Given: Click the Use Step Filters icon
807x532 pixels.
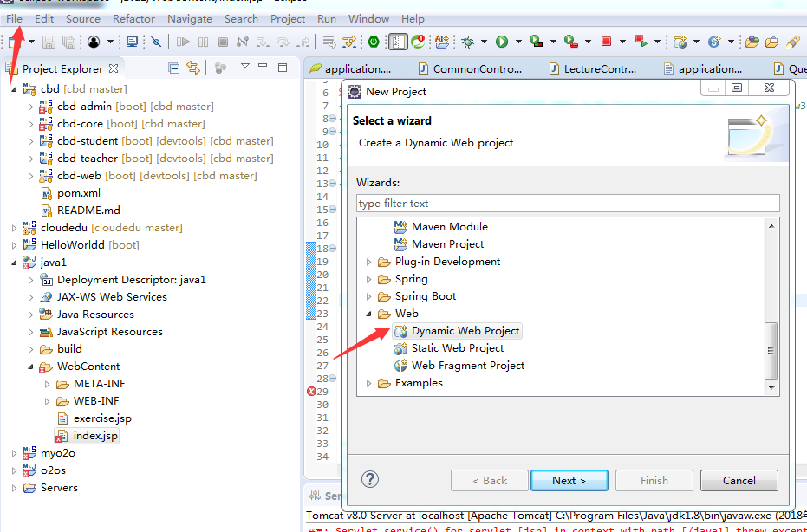Looking at the screenshot, I should coord(349,42).
